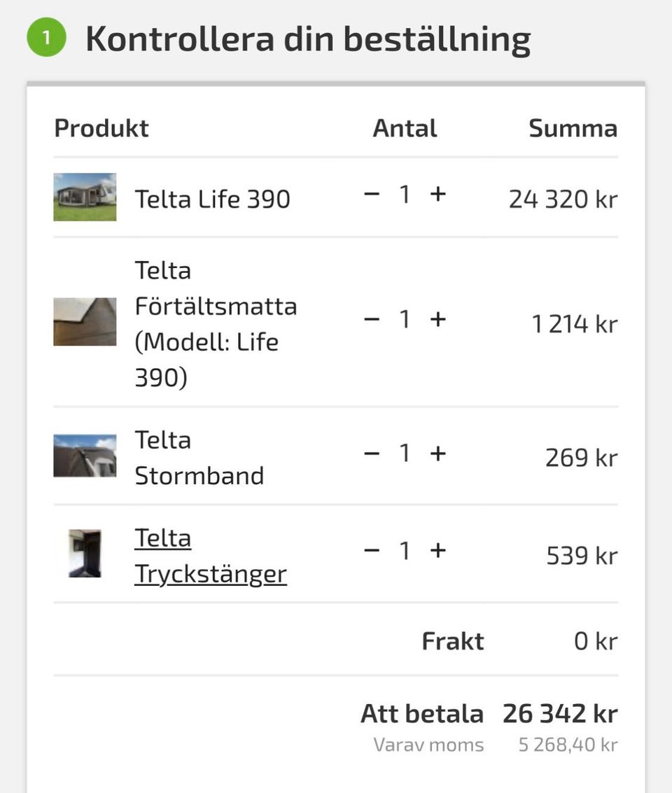This screenshot has width=672, height=793.
Task: Open the Telta Tryckstänger product link
Action: pos(210,556)
